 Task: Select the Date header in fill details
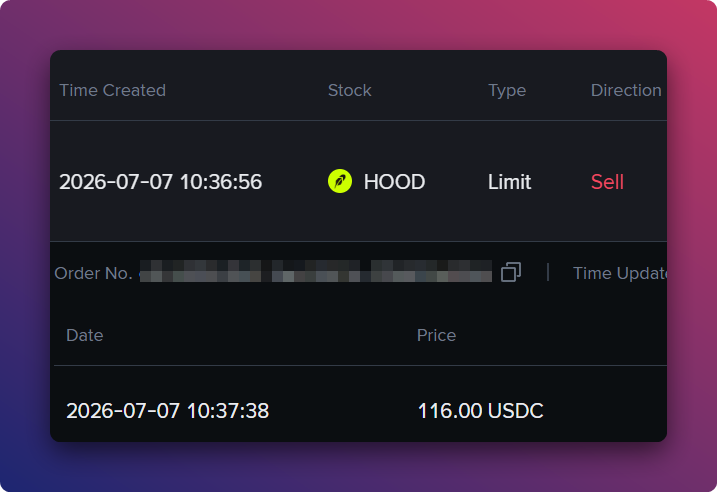[x=85, y=335]
